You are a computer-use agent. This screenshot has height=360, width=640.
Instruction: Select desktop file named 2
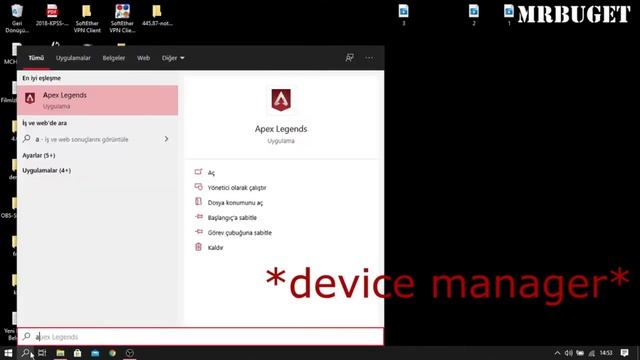[474, 15]
